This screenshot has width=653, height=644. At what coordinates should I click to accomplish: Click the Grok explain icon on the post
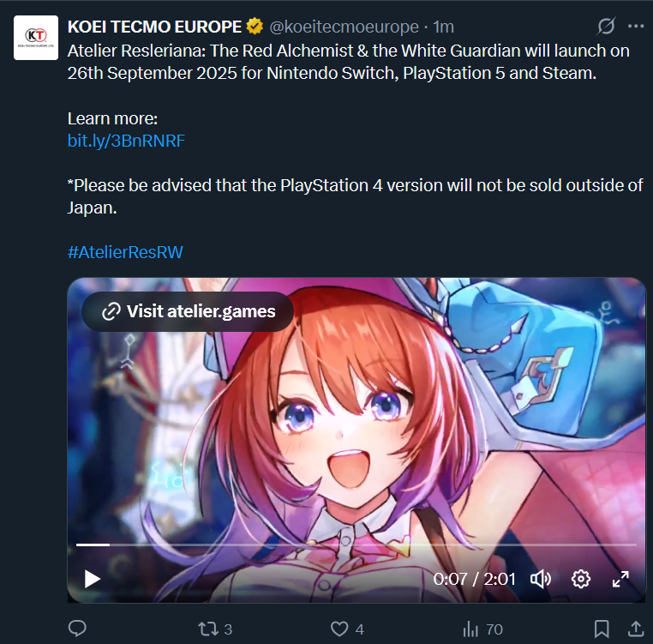606,27
